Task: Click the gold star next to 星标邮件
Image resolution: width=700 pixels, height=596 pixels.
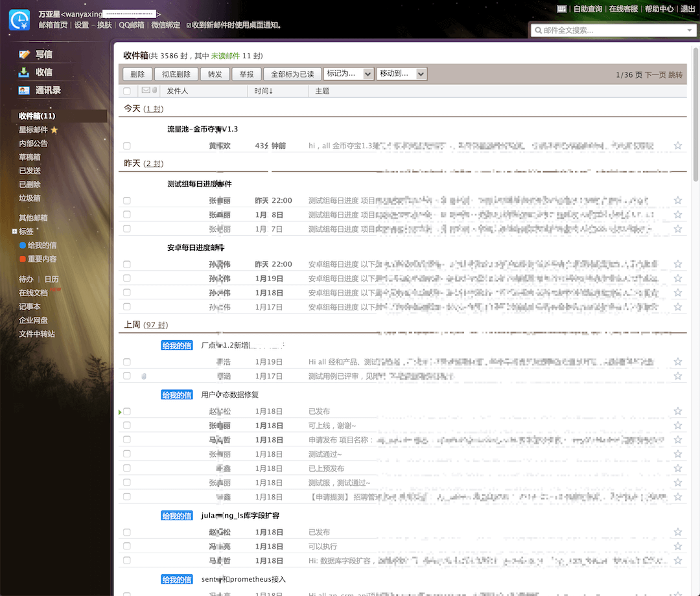Action: tap(54, 130)
